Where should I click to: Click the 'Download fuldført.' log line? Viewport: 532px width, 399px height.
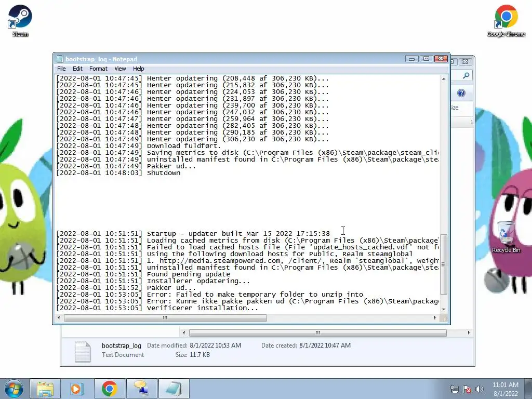click(x=138, y=146)
